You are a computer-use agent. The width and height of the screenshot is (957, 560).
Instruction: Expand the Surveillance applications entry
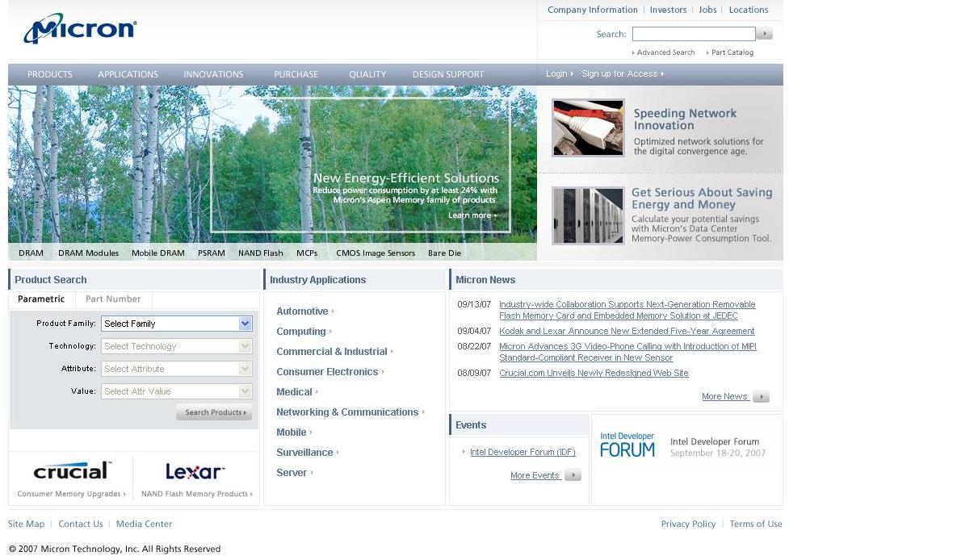pos(308,452)
